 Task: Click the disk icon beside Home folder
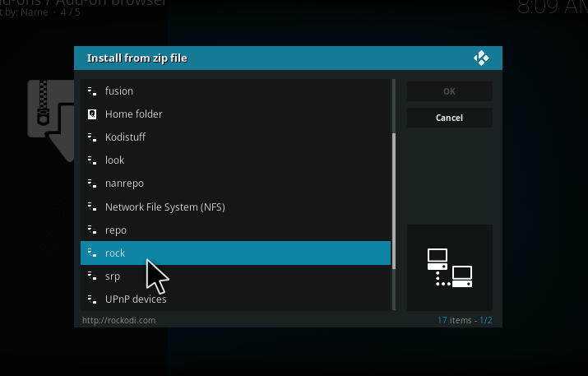point(92,114)
